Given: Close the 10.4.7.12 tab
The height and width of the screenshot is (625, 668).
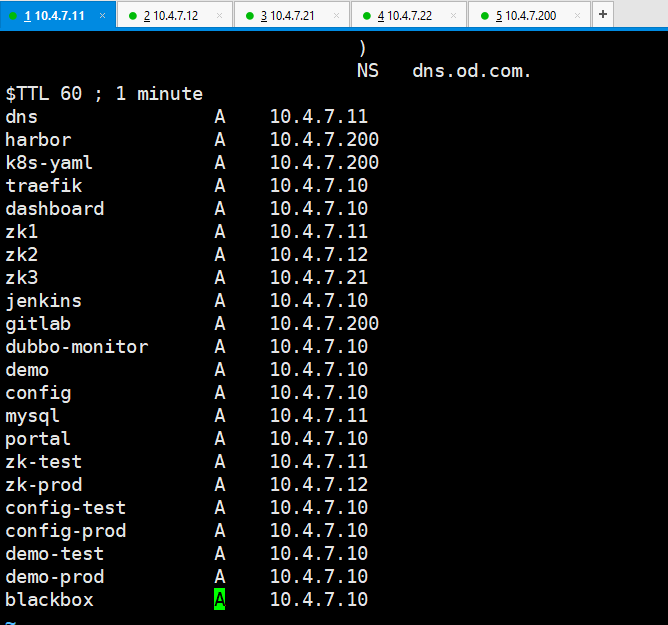Looking at the screenshot, I should (x=219, y=16).
